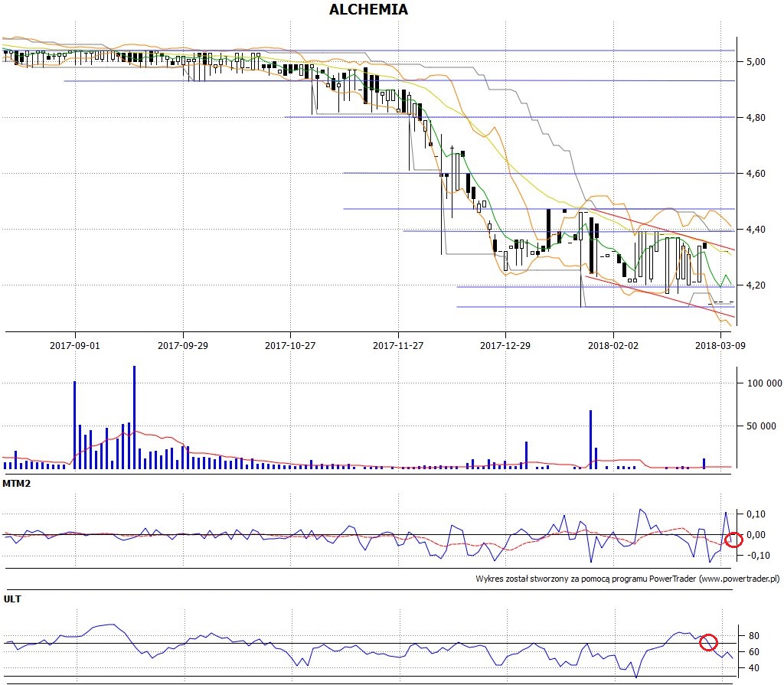Select the 2018-03-09 date label
The image size is (784, 685).
[720, 345]
